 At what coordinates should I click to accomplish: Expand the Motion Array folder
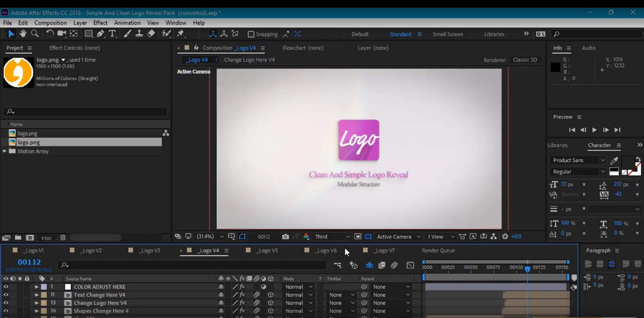(x=5, y=151)
